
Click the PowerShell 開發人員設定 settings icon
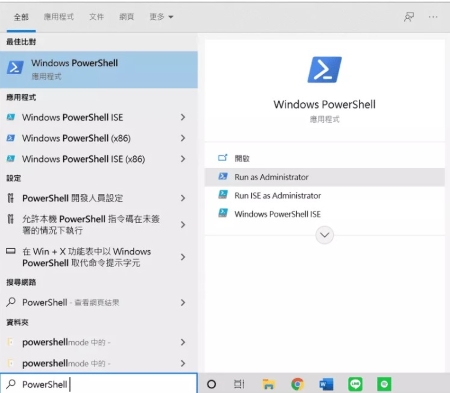11,198
